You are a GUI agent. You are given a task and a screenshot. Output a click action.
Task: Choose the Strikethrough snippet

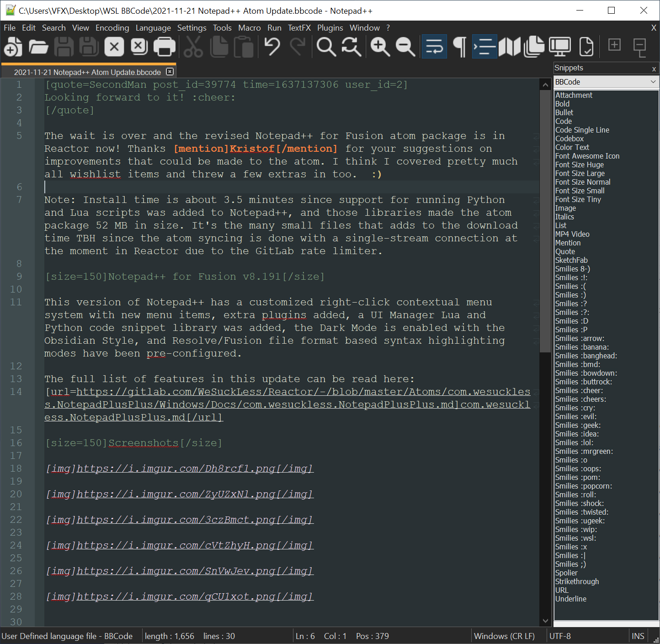[x=577, y=581]
